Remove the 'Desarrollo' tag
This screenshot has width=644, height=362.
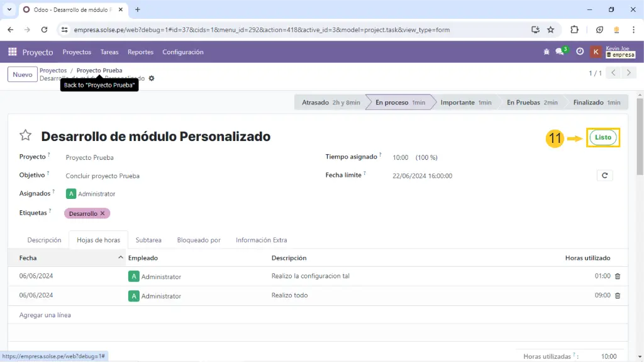click(103, 213)
